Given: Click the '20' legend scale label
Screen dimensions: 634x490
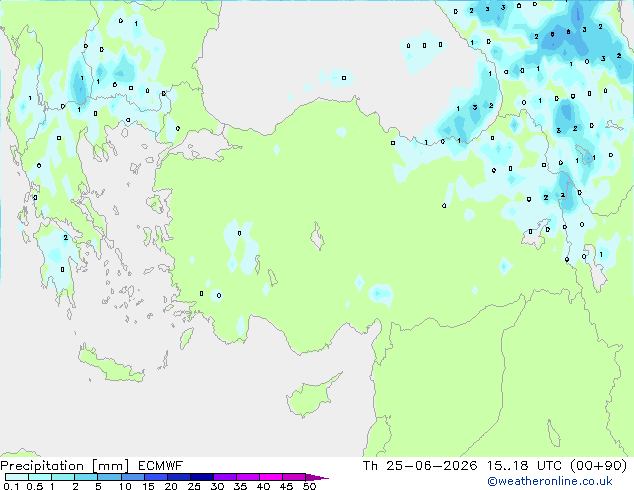Looking at the screenshot, I should pos(171,486).
